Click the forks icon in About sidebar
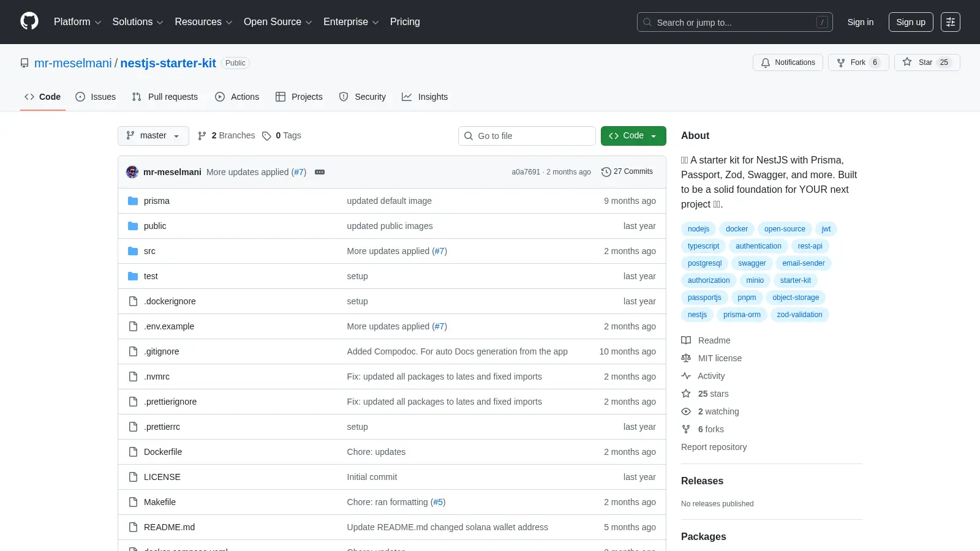The image size is (980, 551). [x=686, y=429]
